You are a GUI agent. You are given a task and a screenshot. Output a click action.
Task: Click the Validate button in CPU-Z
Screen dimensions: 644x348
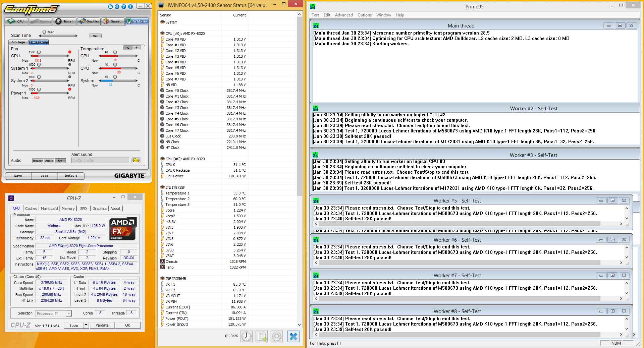click(x=102, y=325)
